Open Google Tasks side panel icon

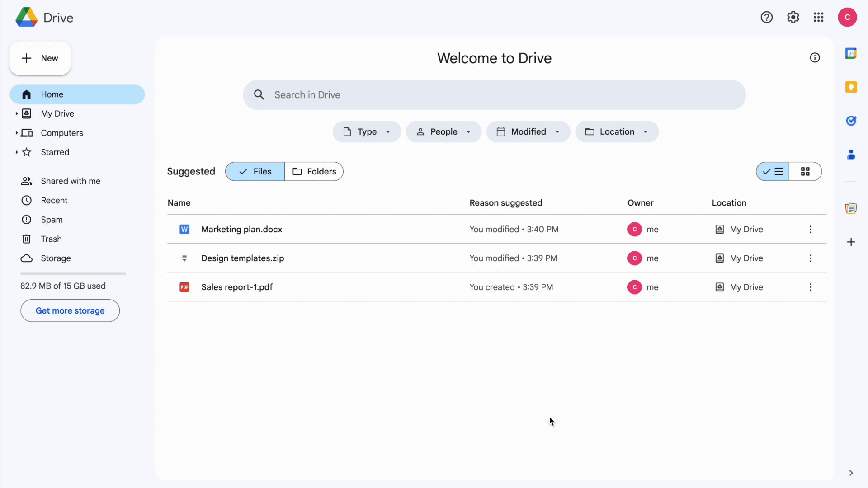851,121
